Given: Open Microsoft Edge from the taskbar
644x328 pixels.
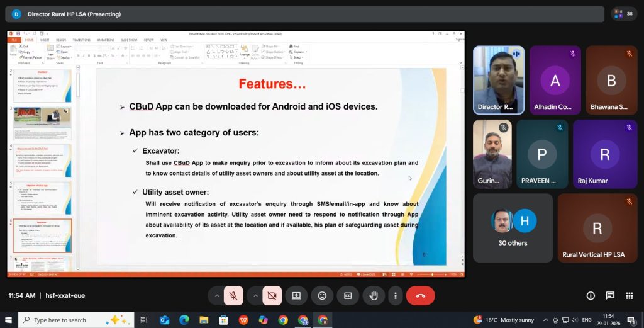Looking at the screenshot, I should point(184,320).
